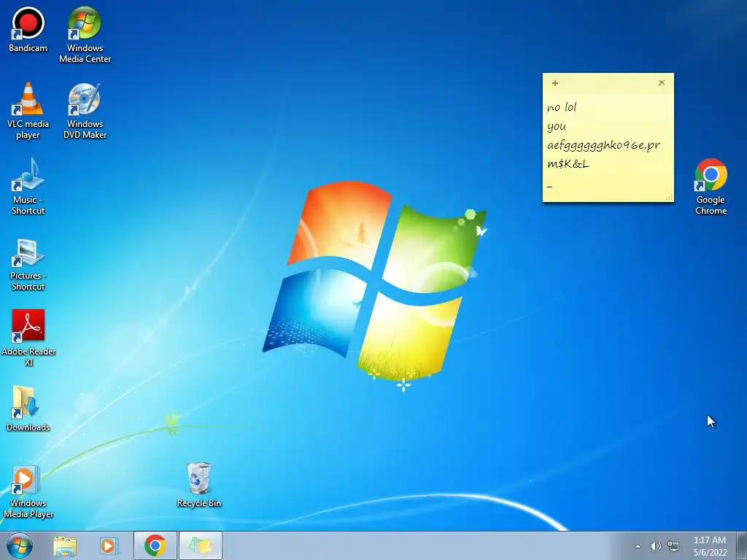The image size is (747, 560).
Task: Click the 'you' line in sticky note
Action: click(557, 127)
